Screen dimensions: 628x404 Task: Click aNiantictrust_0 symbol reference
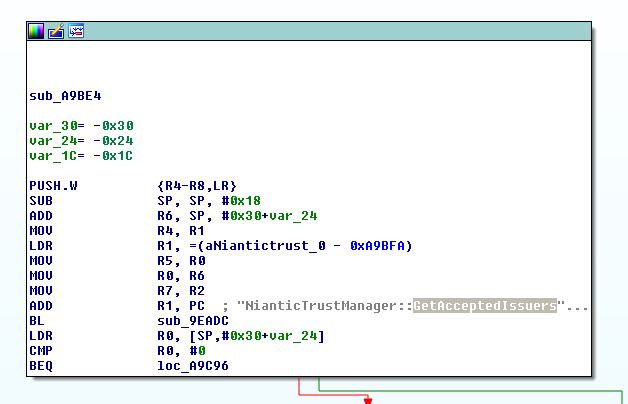click(265, 245)
